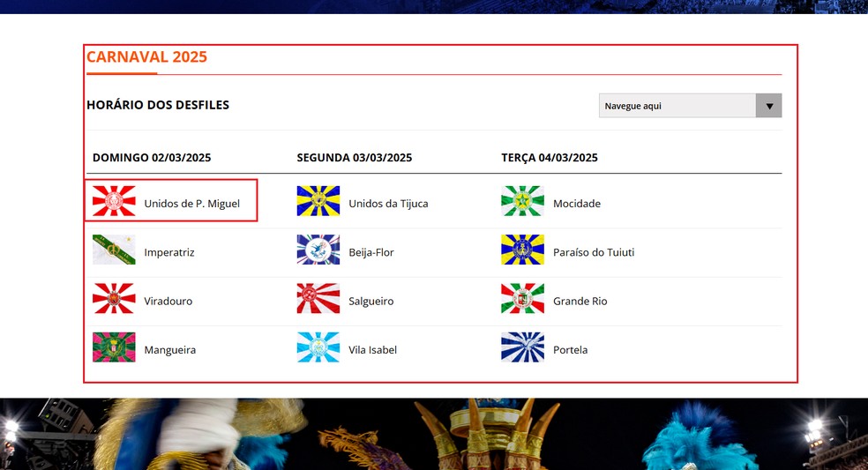Click the Unidos de P. Miguel flag icon
This screenshot has height=470, width=868.
tap(114, 201)
